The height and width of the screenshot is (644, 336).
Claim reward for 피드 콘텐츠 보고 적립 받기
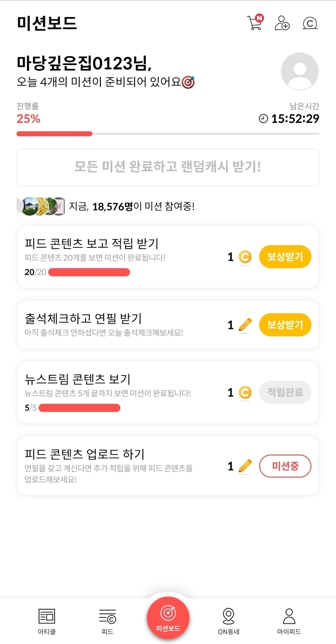pos(285,257)
